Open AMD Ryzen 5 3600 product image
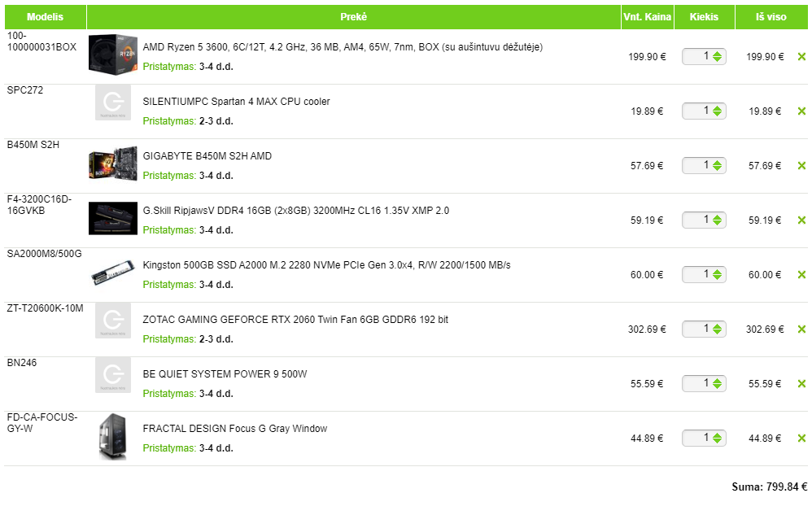Viewport: 812px width, 515px height. (x=113, y=55)
